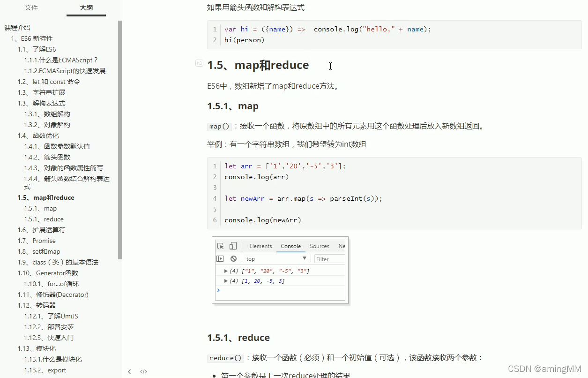Go to 1.8、set和map outline entry

click(x=39, y=251)
